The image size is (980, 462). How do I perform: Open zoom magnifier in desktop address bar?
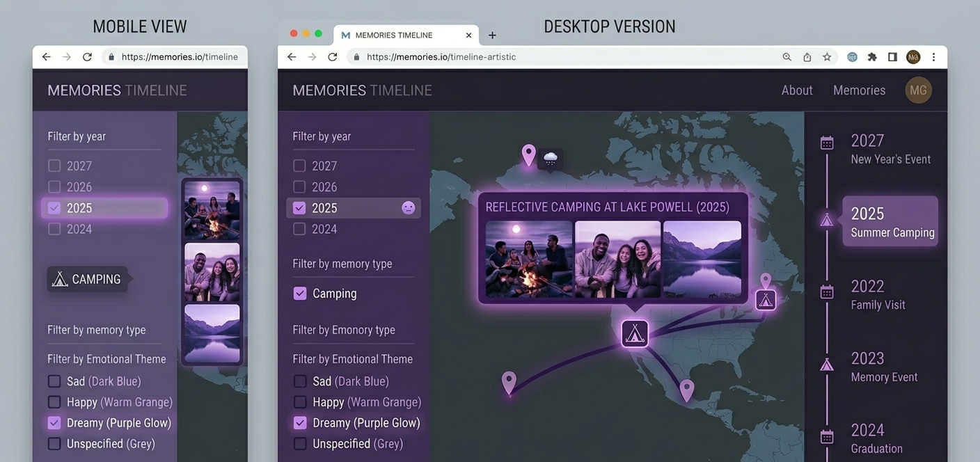click(787, 57)
